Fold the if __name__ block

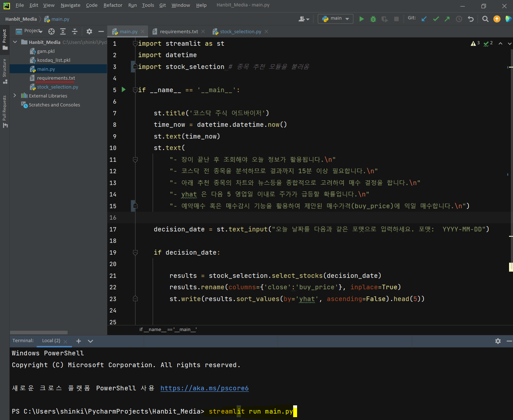135,90
